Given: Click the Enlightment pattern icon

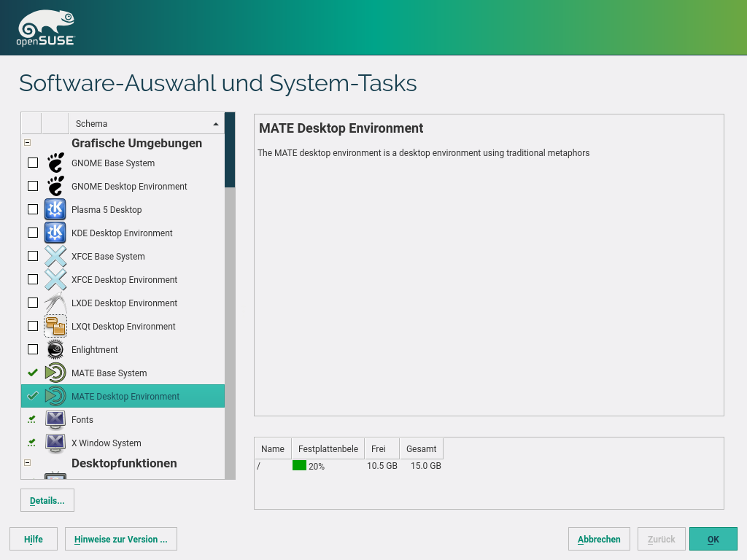Looking at the screenshot, I should 55,350.
